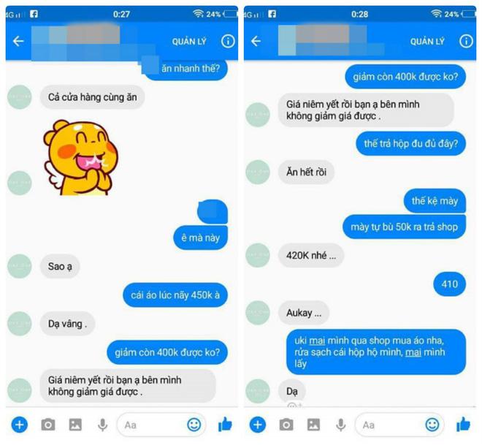Tap the blue plus icon in left chat

point(20,425)
